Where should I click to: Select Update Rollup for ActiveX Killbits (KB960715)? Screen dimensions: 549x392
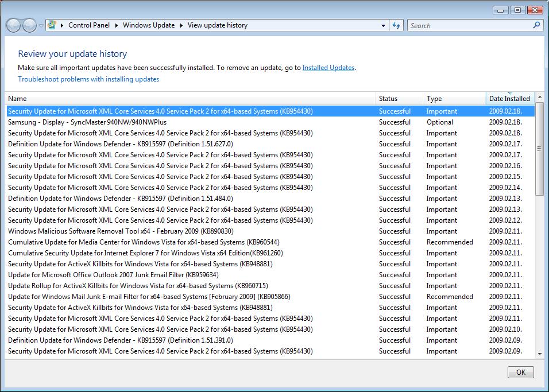point(270,286)
